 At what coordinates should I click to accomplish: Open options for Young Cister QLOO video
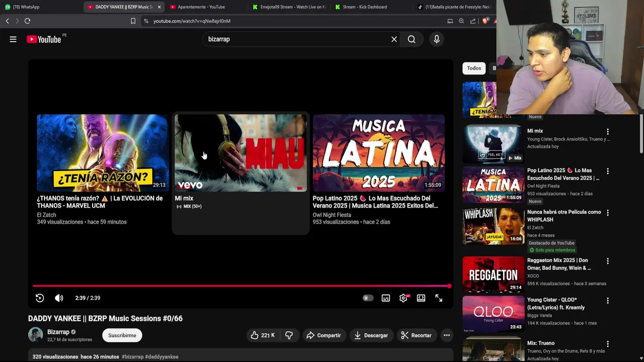point(608,301)
